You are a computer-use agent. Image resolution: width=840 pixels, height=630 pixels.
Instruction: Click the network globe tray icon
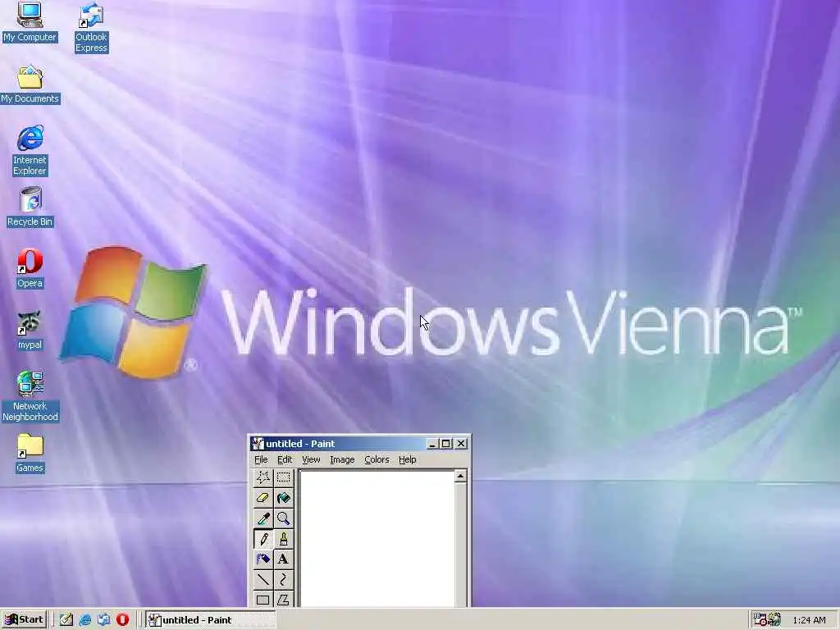point(774,620)
